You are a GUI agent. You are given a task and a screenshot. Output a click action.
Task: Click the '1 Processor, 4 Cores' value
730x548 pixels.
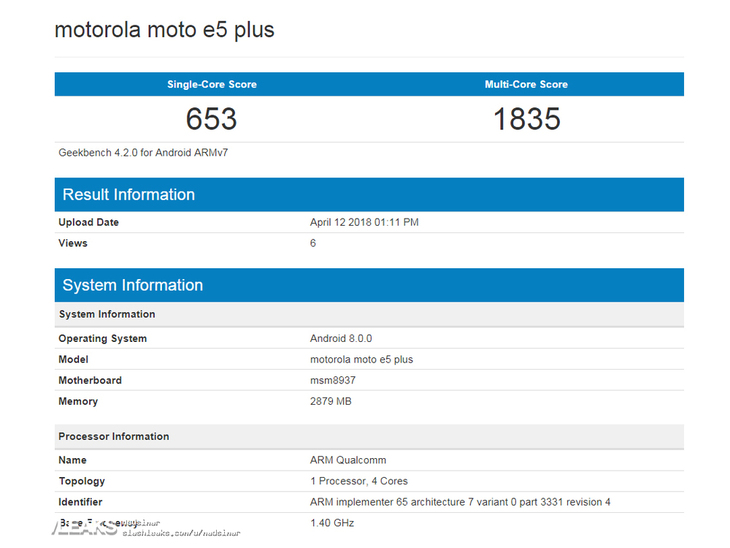tap(358, 481)
